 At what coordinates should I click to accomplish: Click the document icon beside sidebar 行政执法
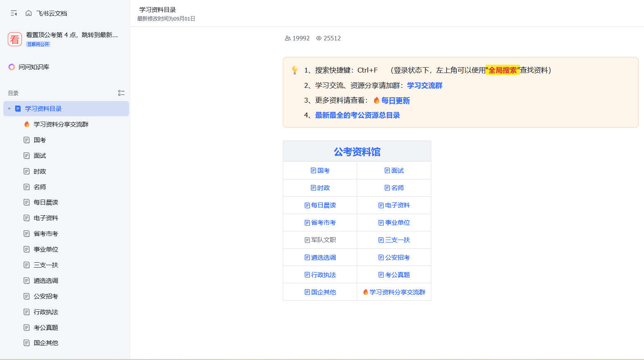tap(26, 312)
